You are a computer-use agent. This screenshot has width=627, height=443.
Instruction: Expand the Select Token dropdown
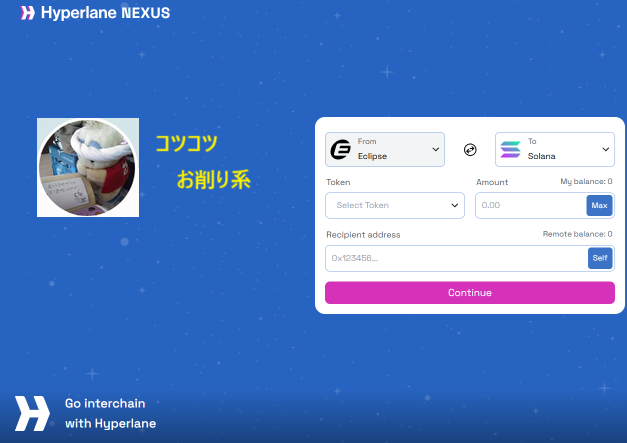coord(395,206)
